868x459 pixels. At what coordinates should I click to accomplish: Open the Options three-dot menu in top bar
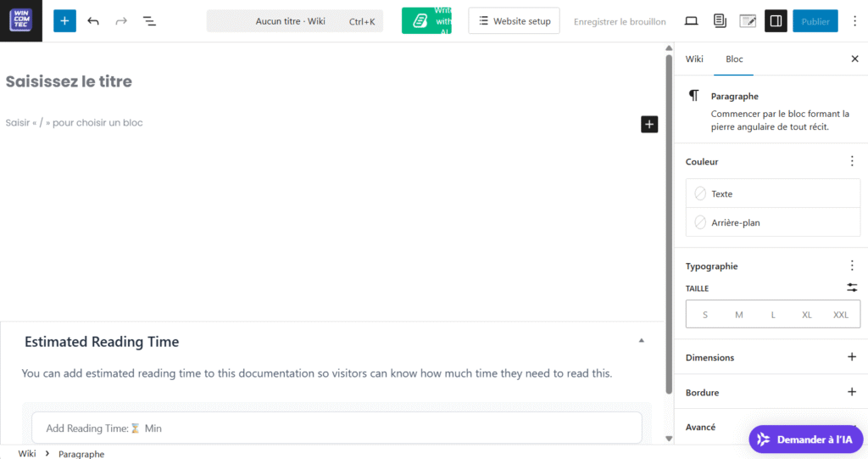tap(854, 21)
